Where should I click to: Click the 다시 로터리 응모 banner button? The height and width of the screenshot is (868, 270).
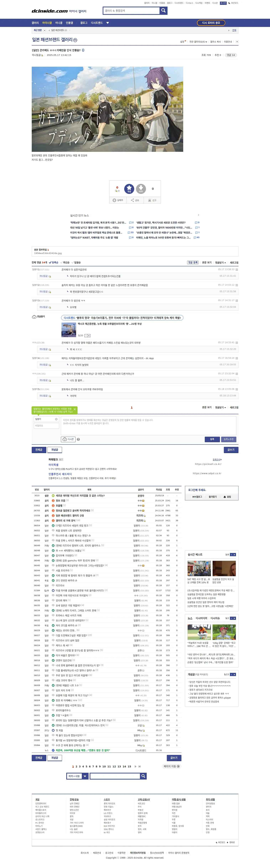pos(211,23)
